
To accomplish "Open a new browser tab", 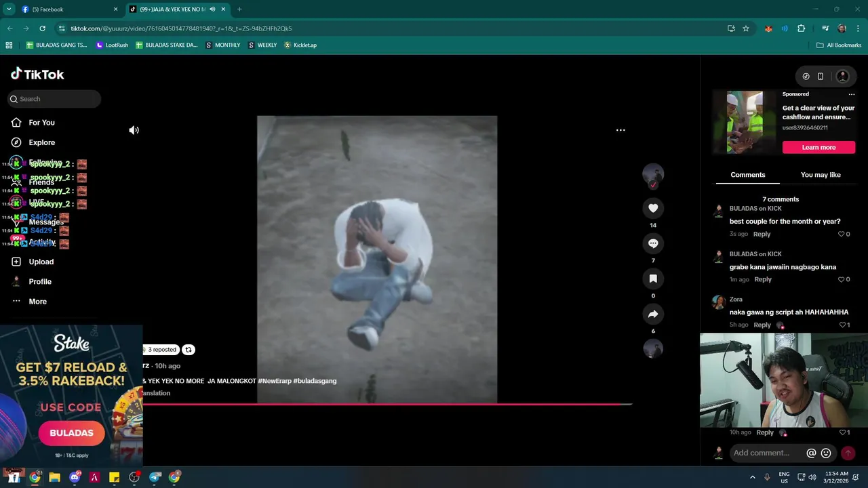I will [239, 9].
